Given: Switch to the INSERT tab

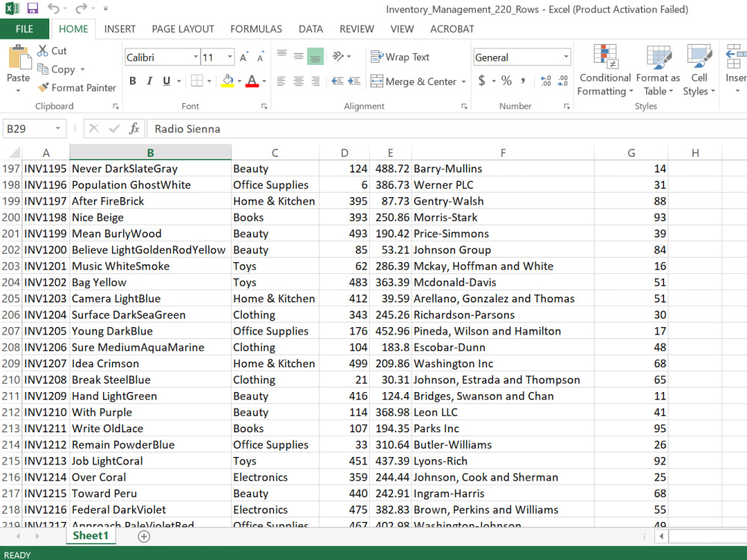Looking at the screenshot, I should pos(120,29).
